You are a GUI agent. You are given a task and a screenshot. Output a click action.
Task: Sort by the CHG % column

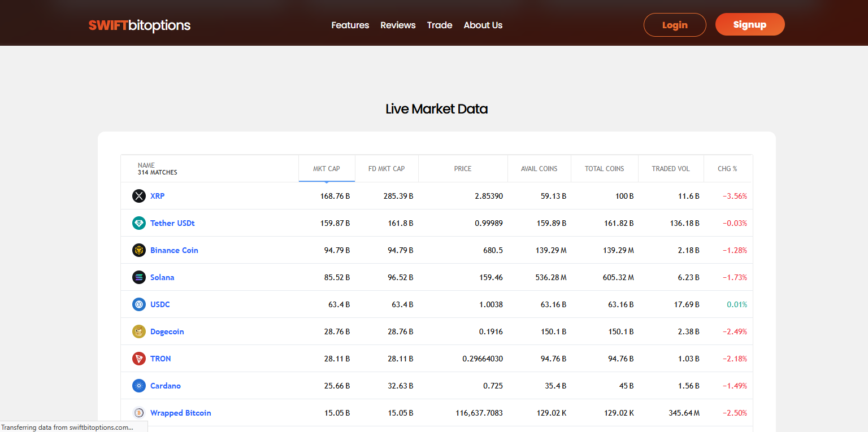click(727, 169)
